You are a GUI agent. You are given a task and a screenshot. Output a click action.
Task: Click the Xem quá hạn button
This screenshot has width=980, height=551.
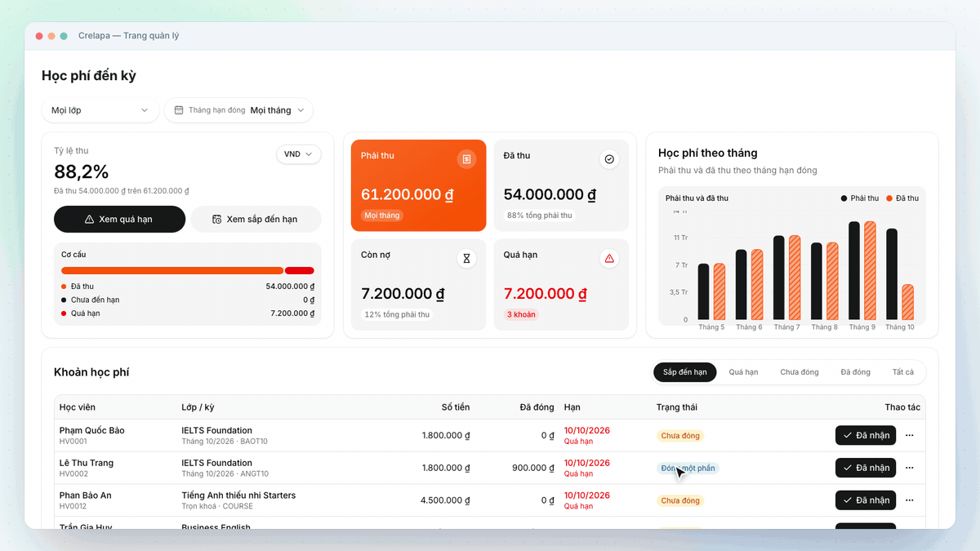click(119, 220)
